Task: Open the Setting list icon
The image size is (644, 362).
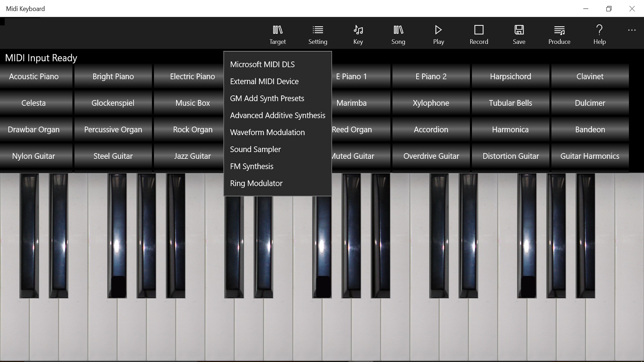Action: (x=318, y=30)
